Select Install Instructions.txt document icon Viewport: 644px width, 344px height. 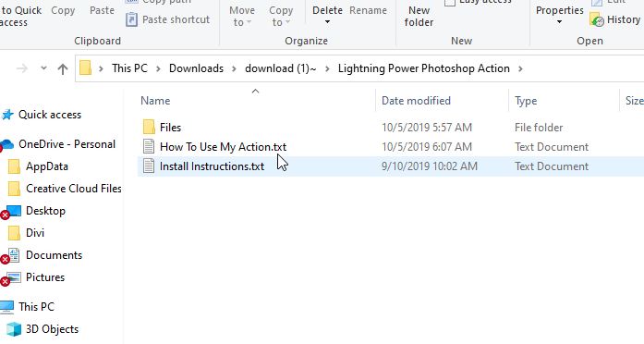point(149,166)
